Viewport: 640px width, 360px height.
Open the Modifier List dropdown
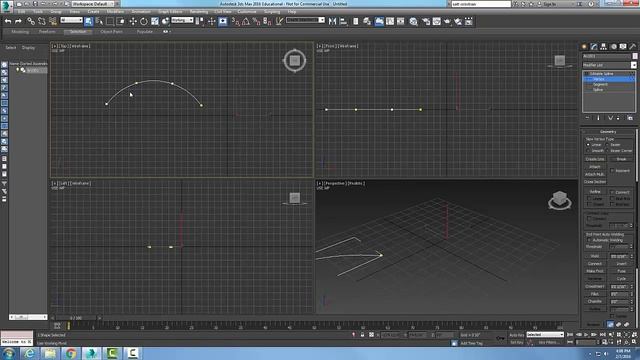coord(609,65)
